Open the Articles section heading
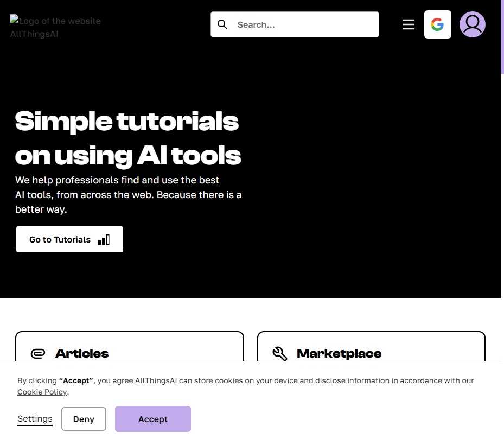 [x=82, y=354]
